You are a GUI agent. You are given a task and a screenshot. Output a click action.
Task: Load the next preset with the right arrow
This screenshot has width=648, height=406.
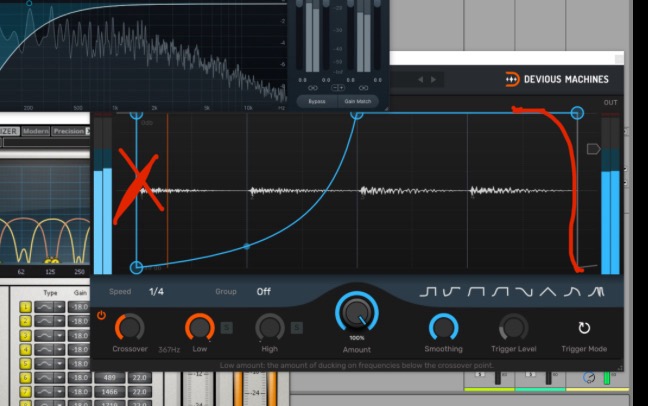[x=433, y=79]
